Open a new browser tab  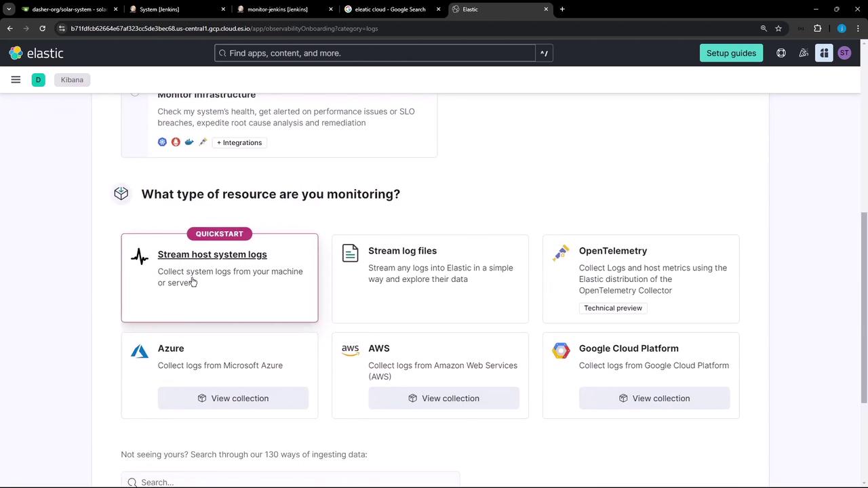(x=562, y=9)
